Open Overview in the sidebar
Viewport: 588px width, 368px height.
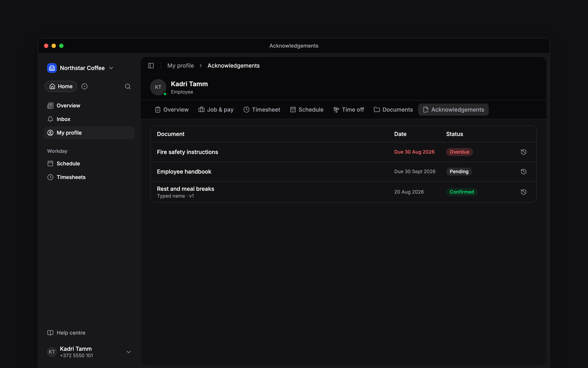click(x=89, y=106)
